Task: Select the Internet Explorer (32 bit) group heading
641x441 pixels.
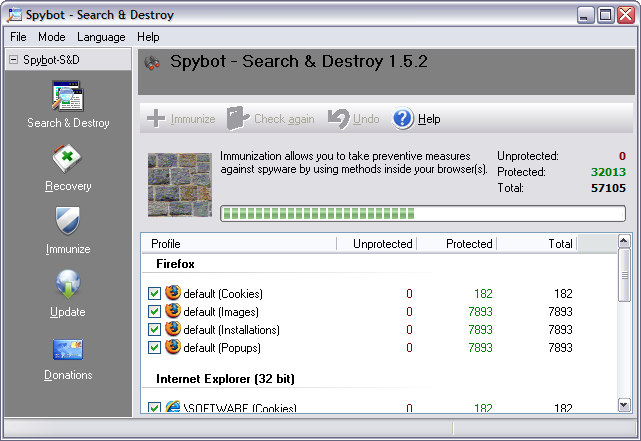Action: 225,379
